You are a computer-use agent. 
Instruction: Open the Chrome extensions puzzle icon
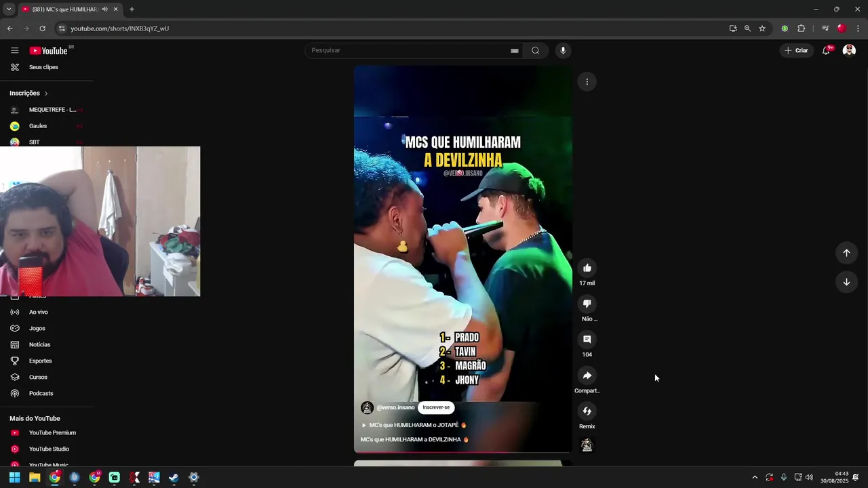coord(801,28)
